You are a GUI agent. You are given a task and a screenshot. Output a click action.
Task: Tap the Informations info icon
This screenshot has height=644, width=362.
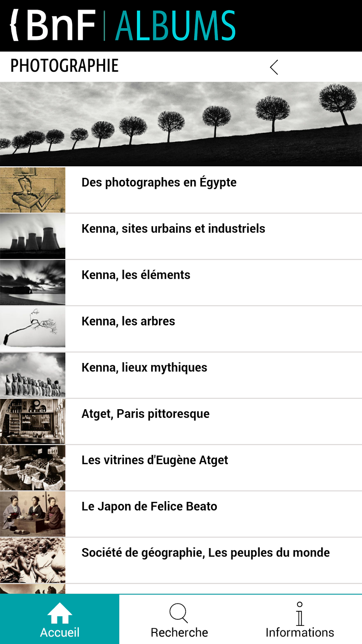[300, 614]
